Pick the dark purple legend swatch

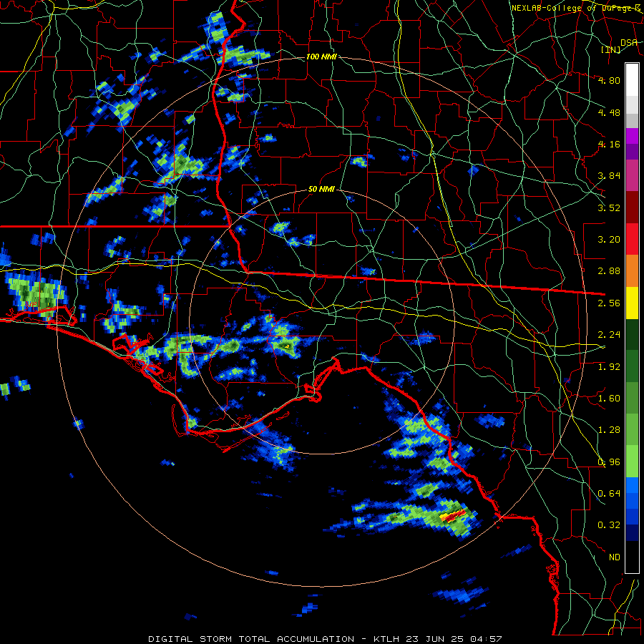click(x=632, y=152)
